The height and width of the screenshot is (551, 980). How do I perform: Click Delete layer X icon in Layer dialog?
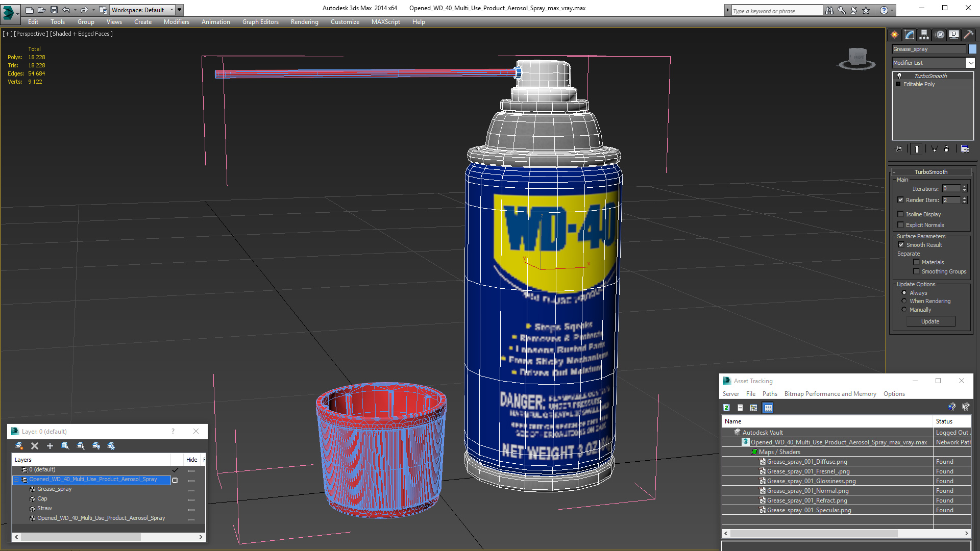tap(35, 446)
